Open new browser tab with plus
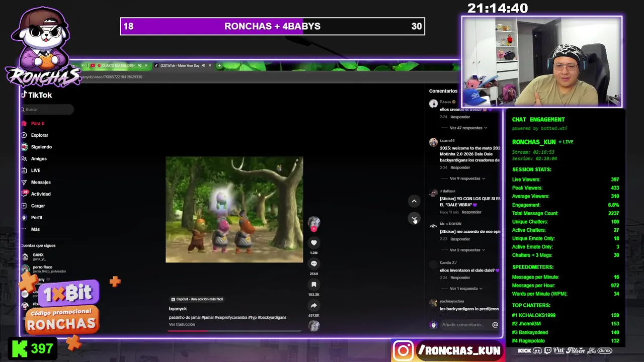Screen dimensions: 644x362 (x=219, y=65)
